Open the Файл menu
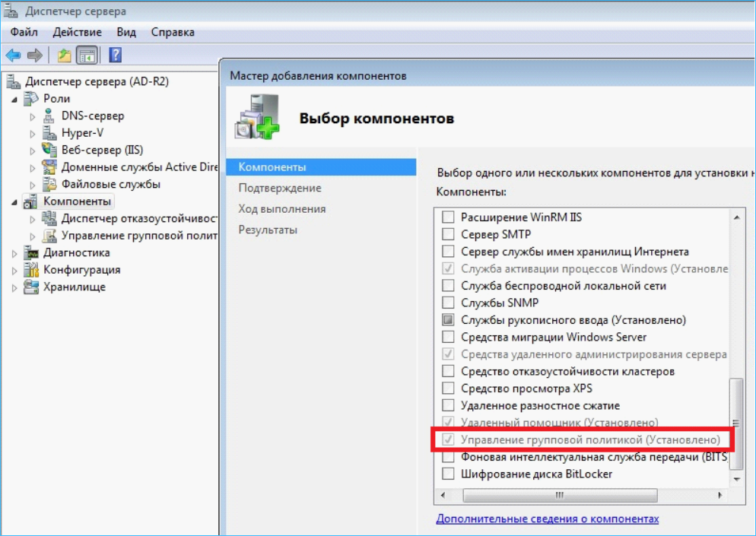The width and height of the screenshot is (756, 536). [24, 32]
